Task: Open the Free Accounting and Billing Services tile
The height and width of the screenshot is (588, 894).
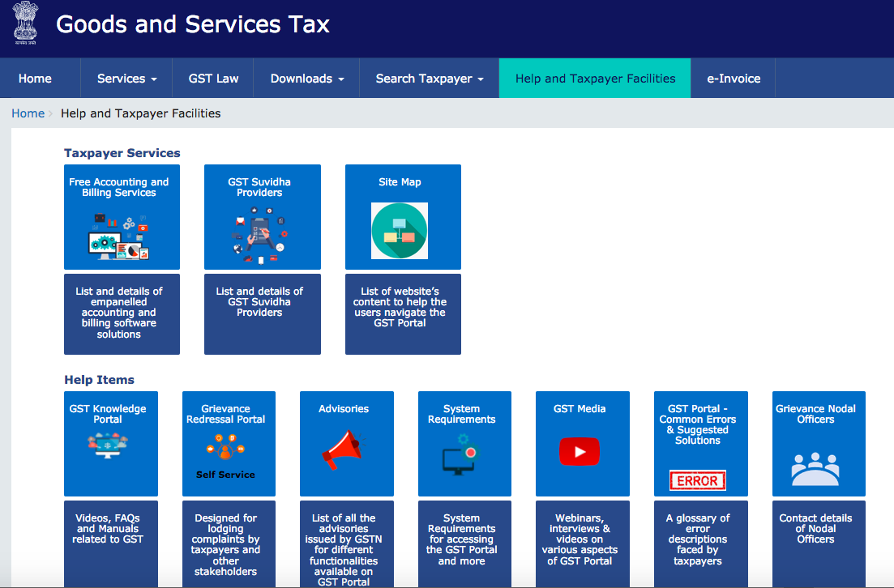Action: 122,216
